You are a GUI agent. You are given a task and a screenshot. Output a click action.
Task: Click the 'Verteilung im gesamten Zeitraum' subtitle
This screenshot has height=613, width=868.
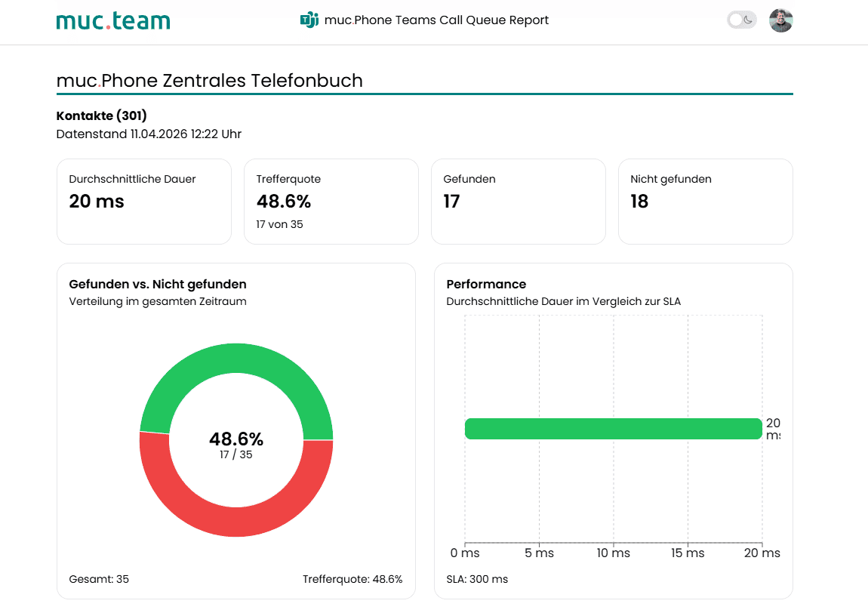pos(158,301)
